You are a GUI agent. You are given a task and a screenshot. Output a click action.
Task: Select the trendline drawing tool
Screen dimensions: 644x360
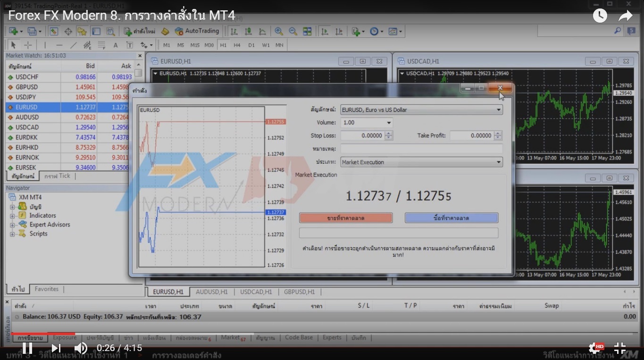74,45
